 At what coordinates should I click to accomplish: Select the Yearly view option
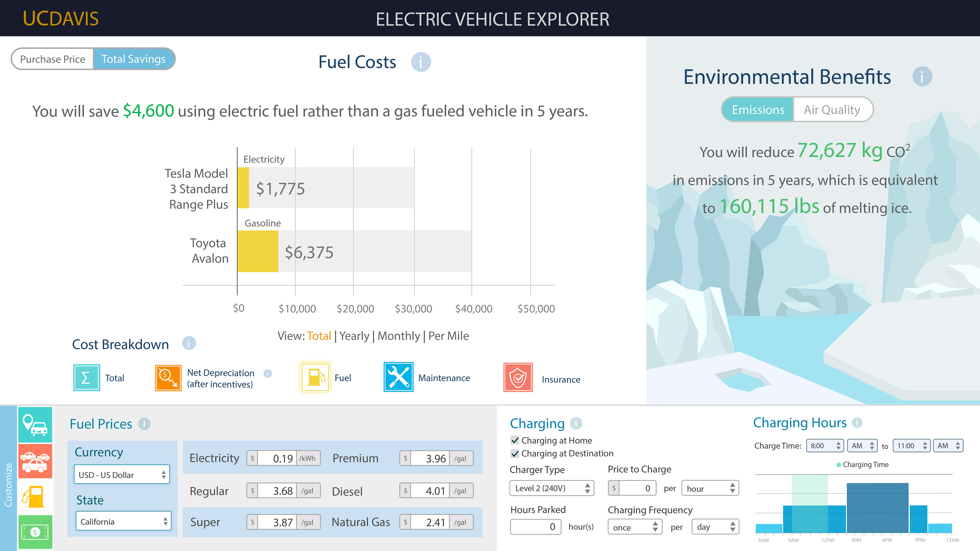click(x=354, y=336)
